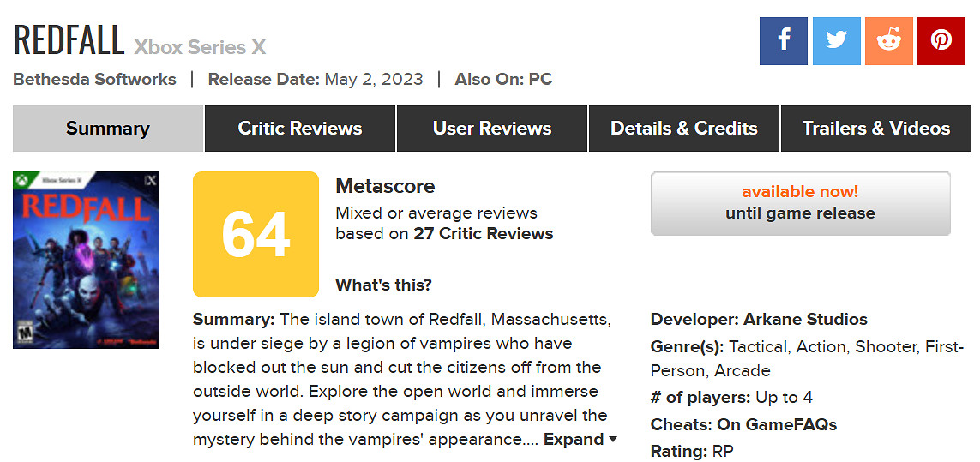Switch to the Critic Reviews tab
The width and height of the screenshot is (980, 462).
pyautogui.click(x=300, y=129)
